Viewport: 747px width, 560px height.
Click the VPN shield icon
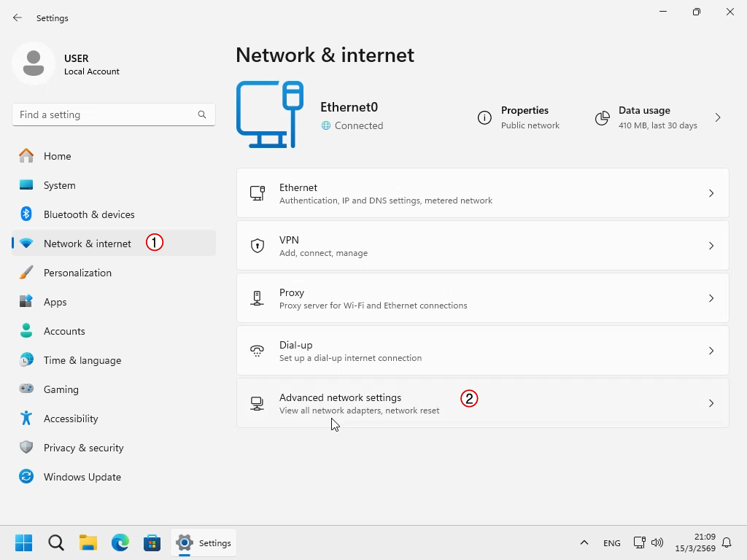258,246
